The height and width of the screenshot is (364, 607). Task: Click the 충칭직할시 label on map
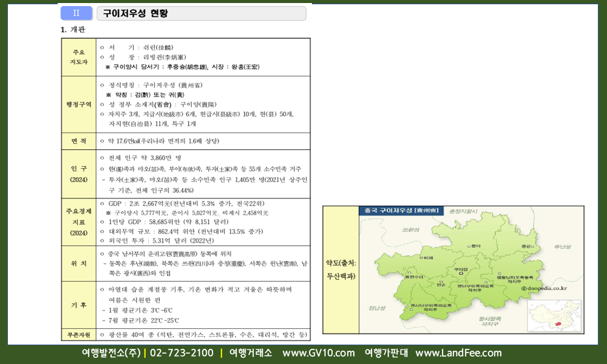click(x=463, y=212)
